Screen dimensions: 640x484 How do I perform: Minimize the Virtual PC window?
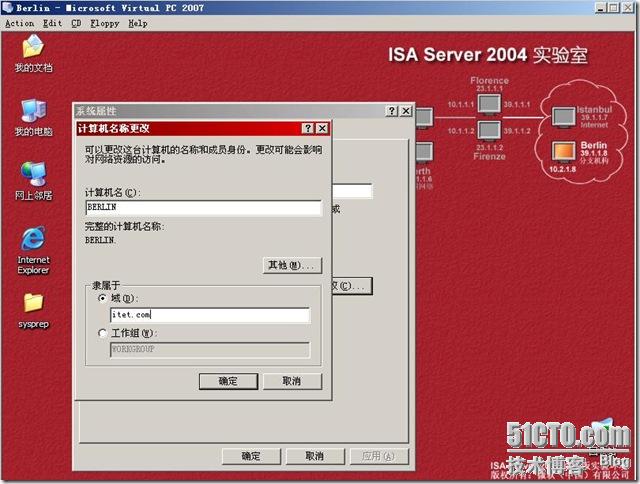coord(600,7)
